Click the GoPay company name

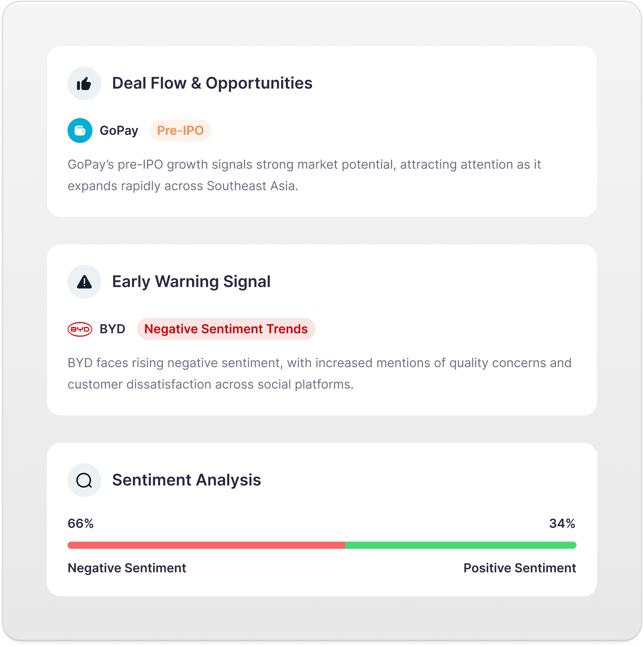119,131
